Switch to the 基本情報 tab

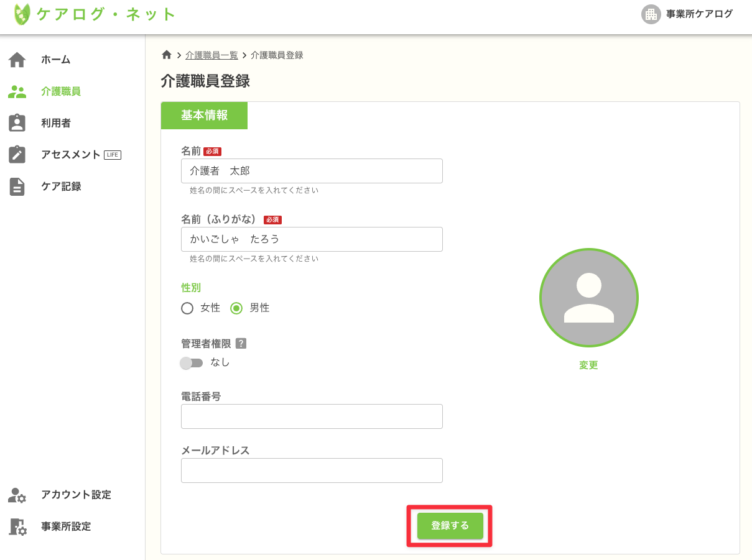[x=204, y=115]
